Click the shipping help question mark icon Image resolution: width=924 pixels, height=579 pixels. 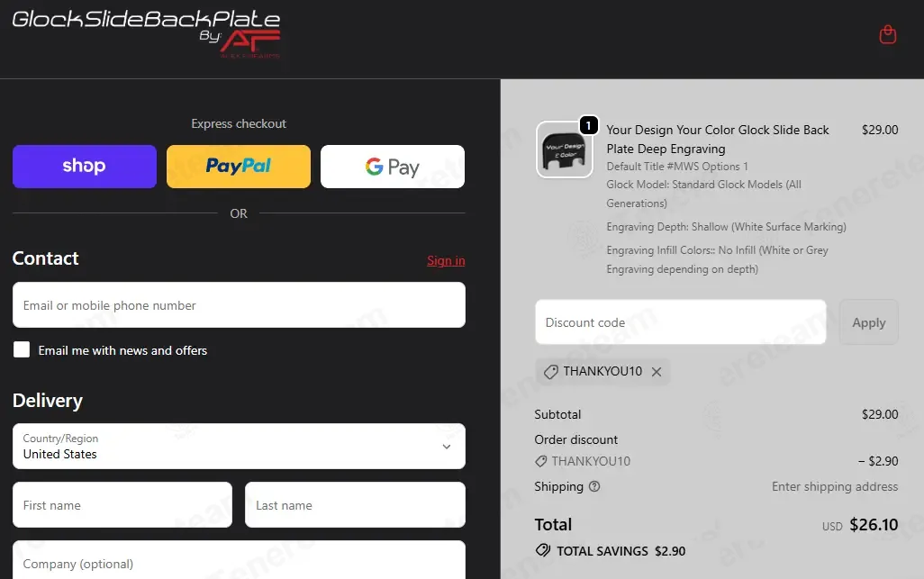pos(594,486)
